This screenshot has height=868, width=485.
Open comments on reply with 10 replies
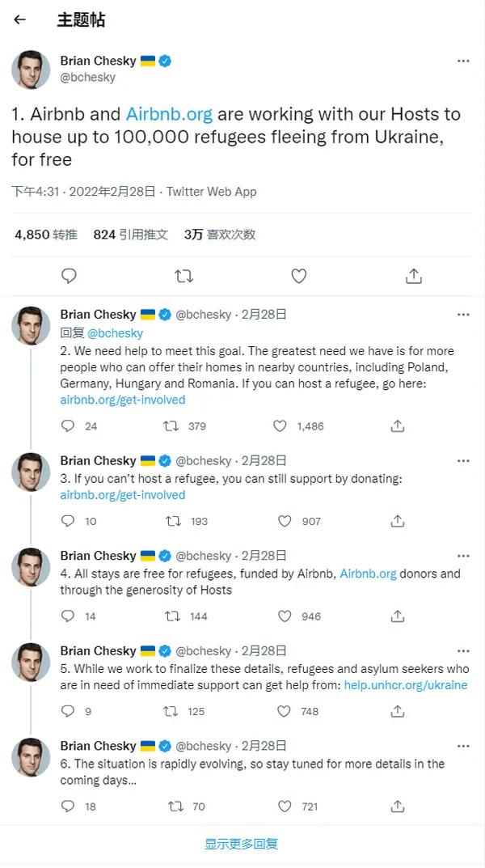pyautogui.click(x=69, y=521)
